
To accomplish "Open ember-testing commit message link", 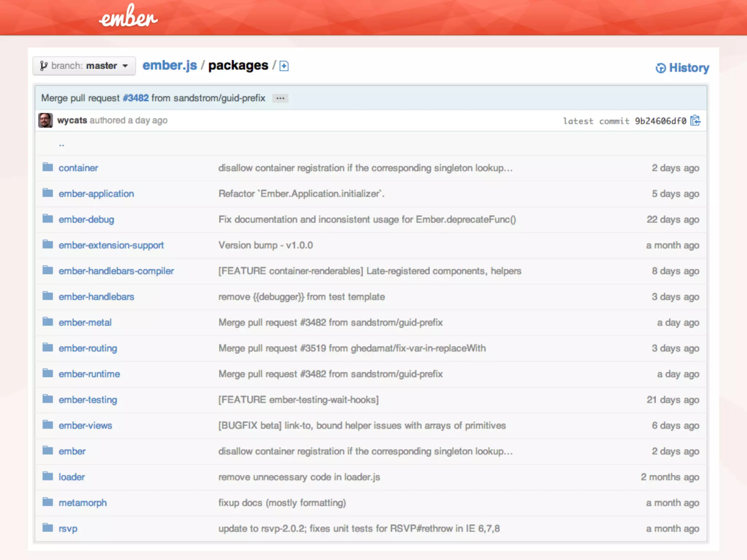I will [x=298, y=400].
